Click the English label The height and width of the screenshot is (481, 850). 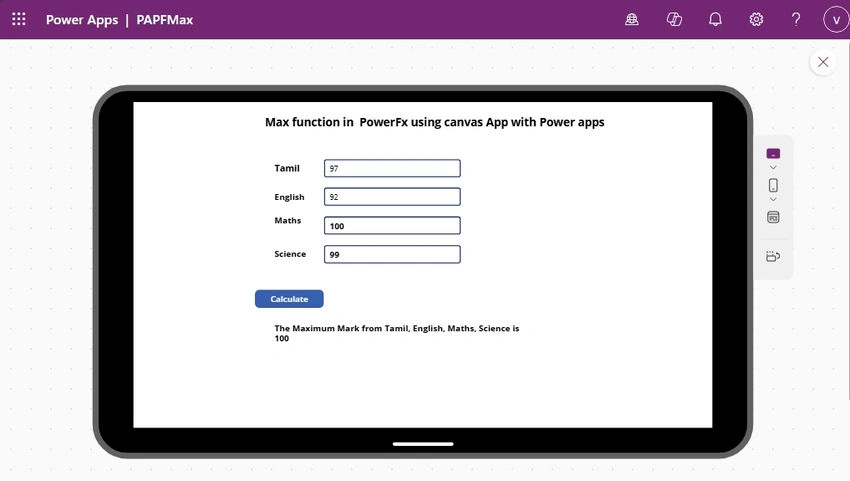pyautogui.click(x=289, y=197)
